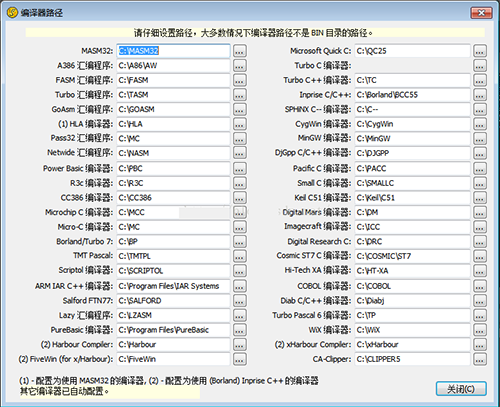Click the Pass32 assembler path field

173,138
